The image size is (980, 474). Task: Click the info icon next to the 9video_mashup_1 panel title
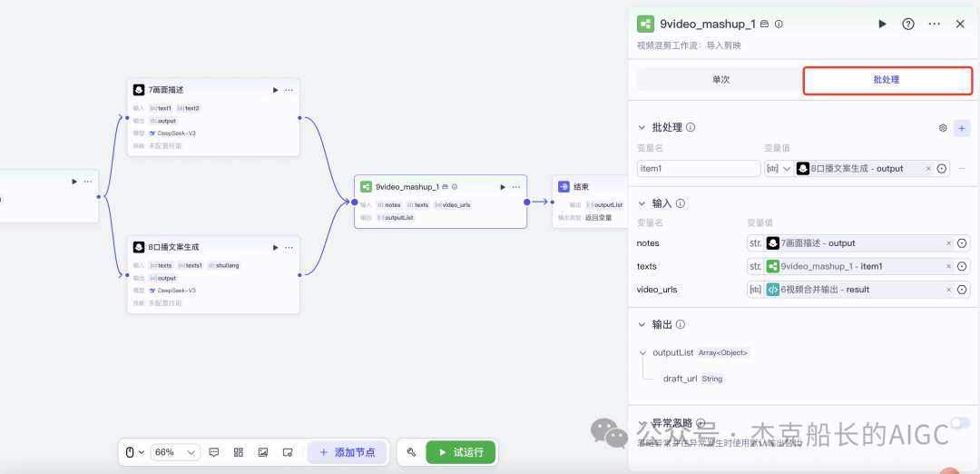coord(779,24)
